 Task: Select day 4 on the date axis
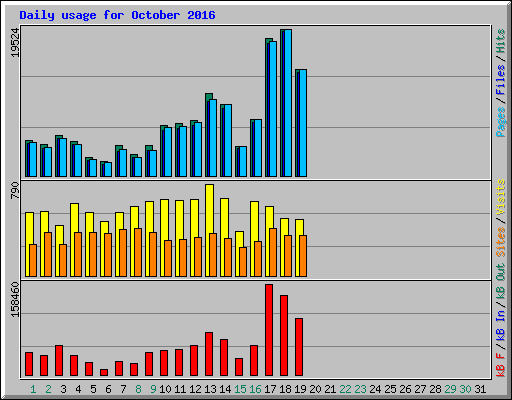click(x=78, y=389)
